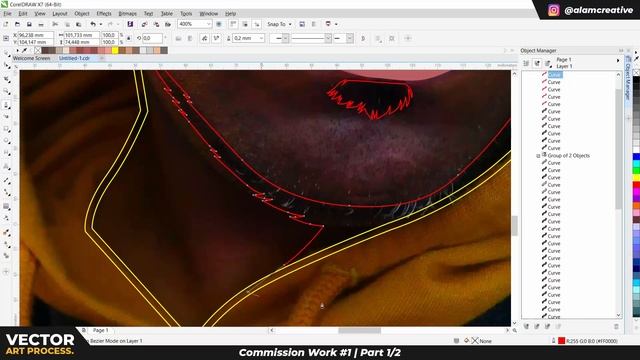Click the New document icon
The image size is (640, 360).
click(6, 24)
